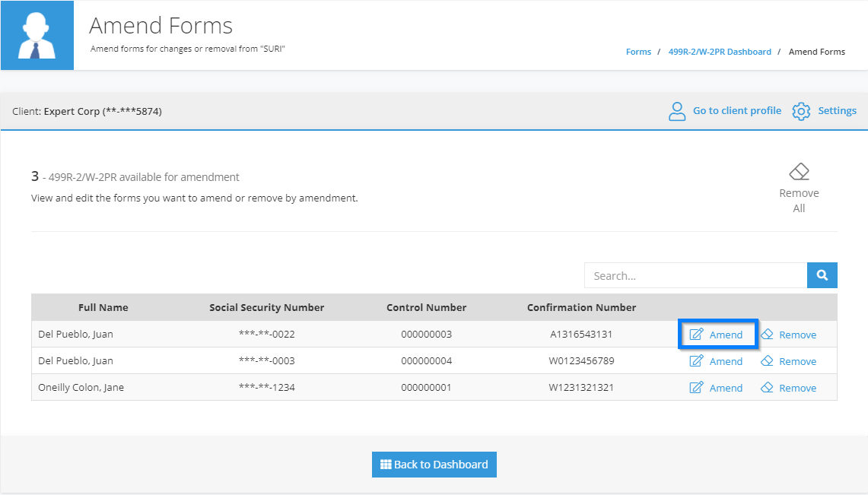This screenshot has height=495, width=868.
Task: Click Amend pencil icon for W0123456789 row
Action: (x=696, y=360)
